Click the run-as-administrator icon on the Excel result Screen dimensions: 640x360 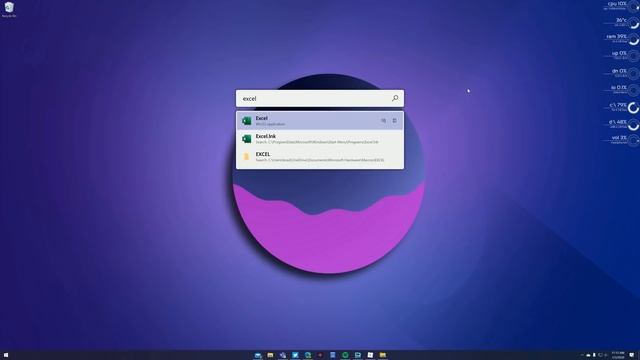(383, 121)
